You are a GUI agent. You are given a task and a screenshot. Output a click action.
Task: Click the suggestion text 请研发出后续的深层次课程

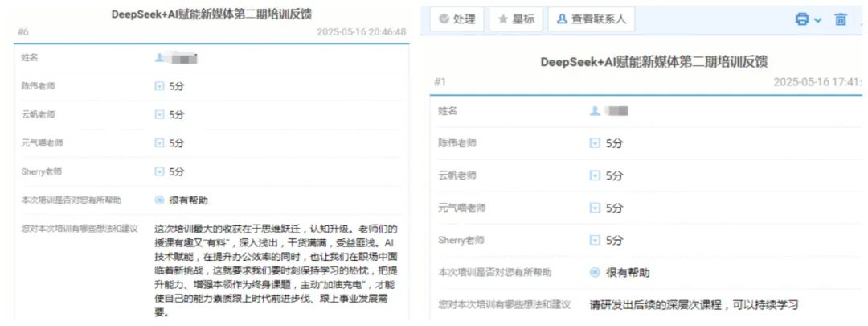[694, 305]
